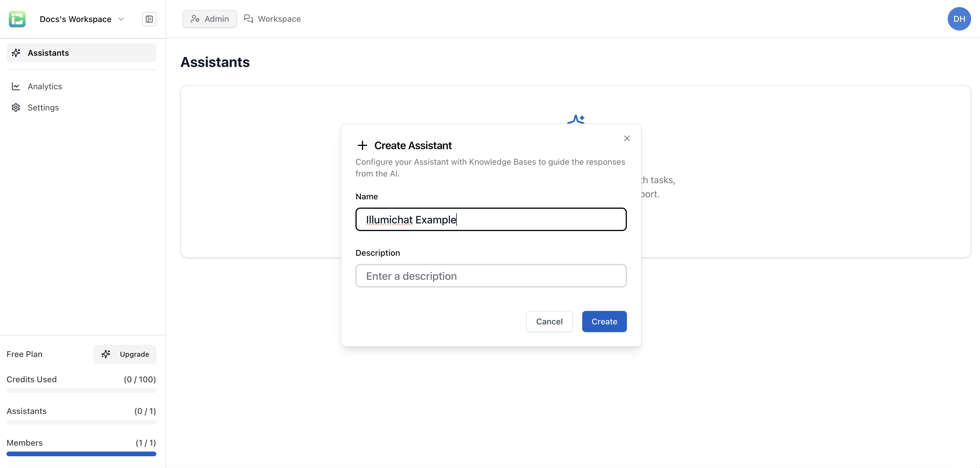The width and height of the screenshot is (980, 468).
Task: Click the Members usage progress bar
Action: click(x=81, y=454)
